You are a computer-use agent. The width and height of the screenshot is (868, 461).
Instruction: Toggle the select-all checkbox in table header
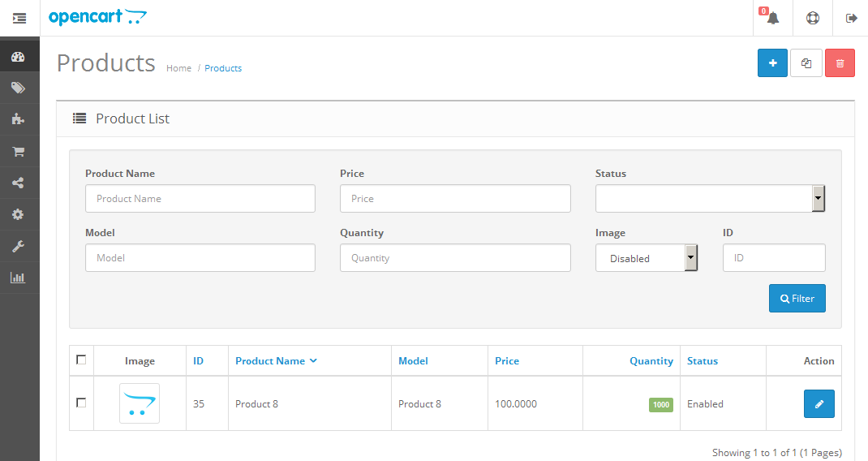coord(81,360)
